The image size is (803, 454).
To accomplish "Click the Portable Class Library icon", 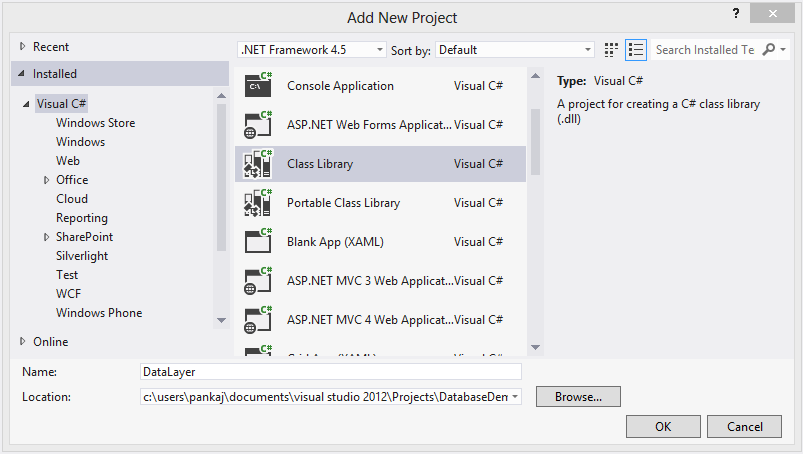I will (x=258, y=203).
